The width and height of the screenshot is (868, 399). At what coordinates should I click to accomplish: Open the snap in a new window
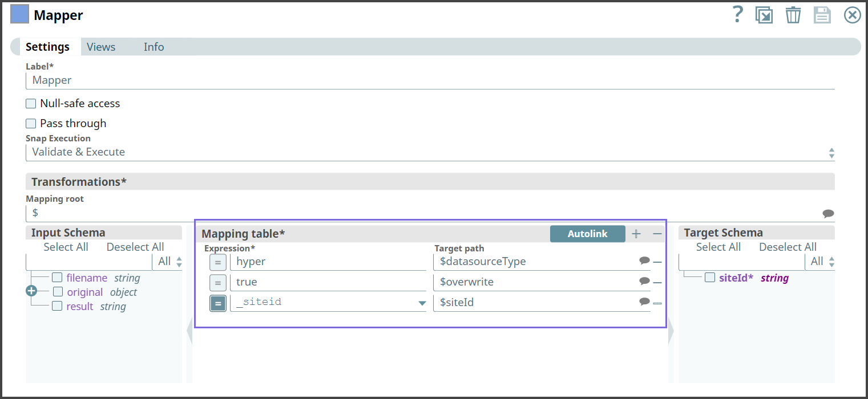[x=764, y=15]
